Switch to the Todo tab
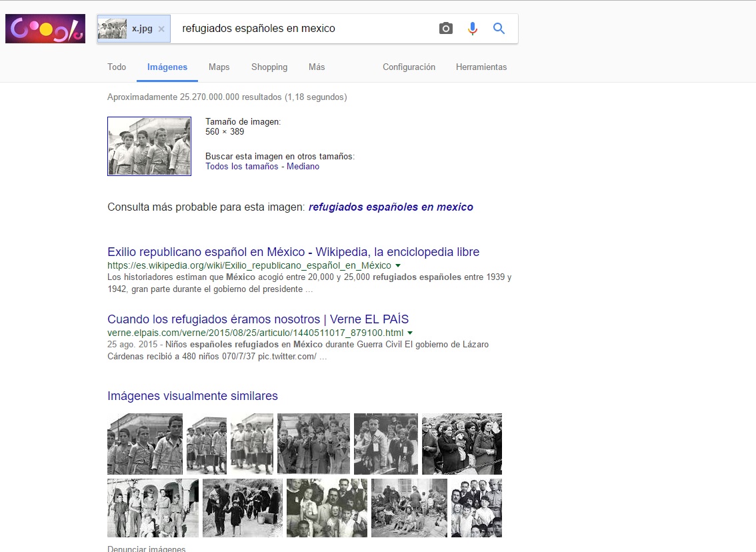The height and width of the screenshot is (552, 756). point(117,67)
